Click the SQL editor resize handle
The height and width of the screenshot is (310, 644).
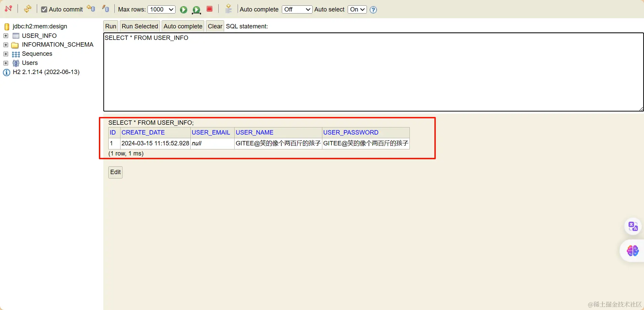[641, 109]
